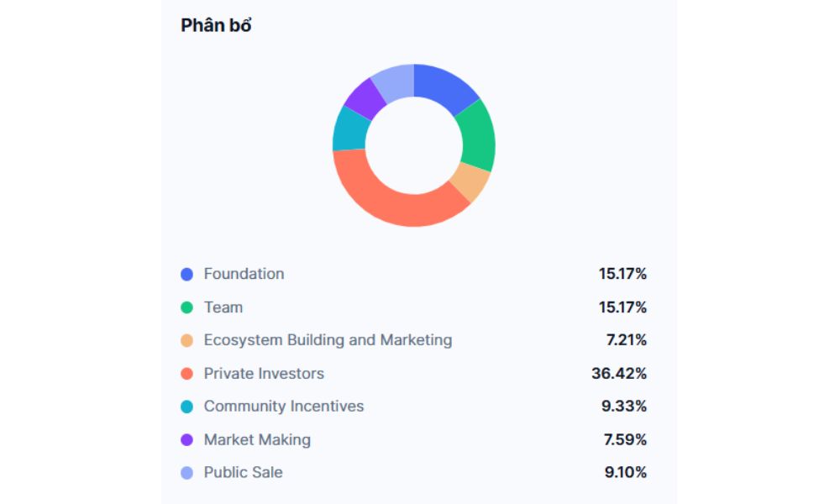Click the green Team legend dot
This screenshot has width=840, height=504.
(x=186, y=307)
